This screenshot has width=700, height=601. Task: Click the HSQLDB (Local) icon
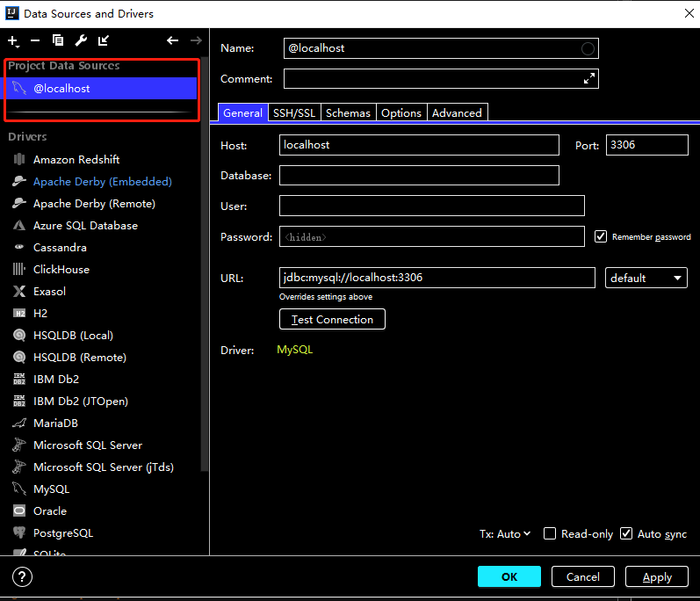pos(19,335)
